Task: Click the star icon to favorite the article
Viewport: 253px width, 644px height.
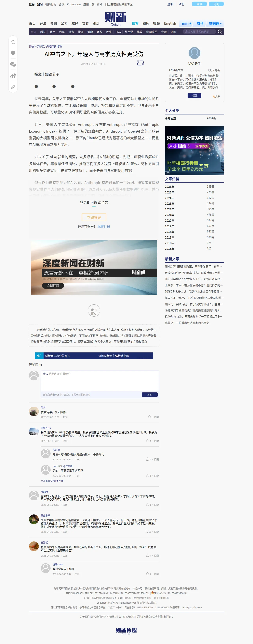Action: pos(13,42)
